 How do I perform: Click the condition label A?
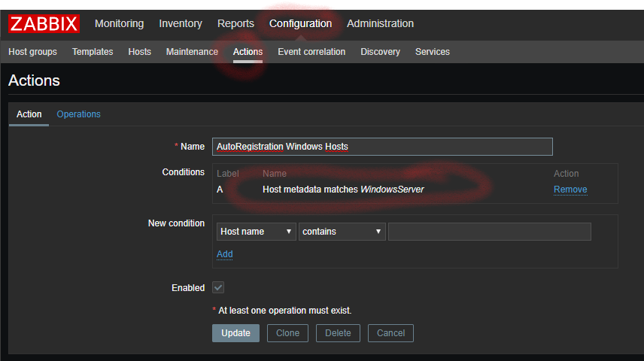point(220,190)
